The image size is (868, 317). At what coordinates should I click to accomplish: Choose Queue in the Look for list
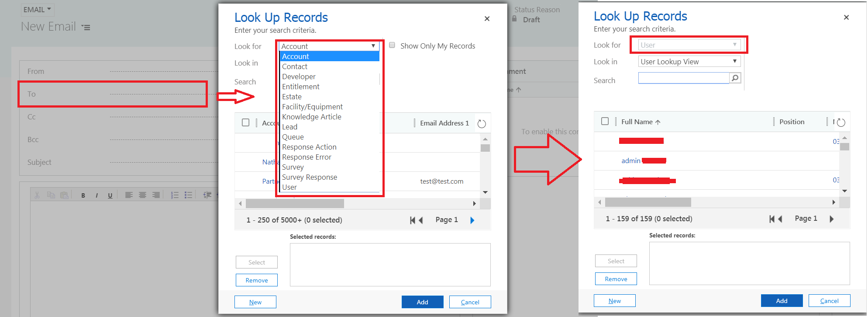[x=293, y=137]
